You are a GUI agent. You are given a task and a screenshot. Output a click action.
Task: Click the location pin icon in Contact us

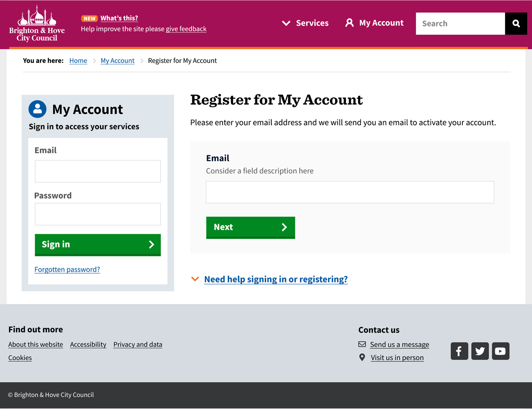click(362, 358)
